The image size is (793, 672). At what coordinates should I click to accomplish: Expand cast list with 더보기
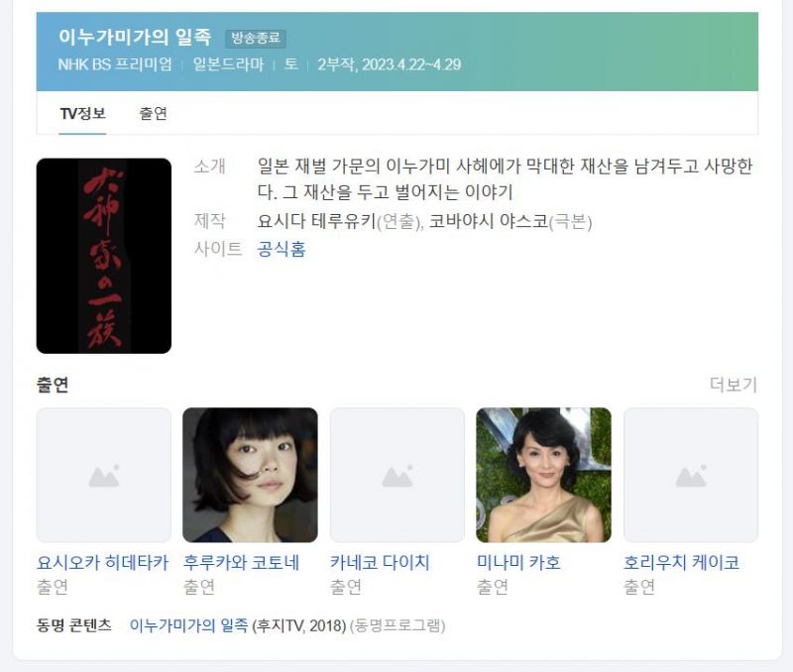tap(734, 385)
